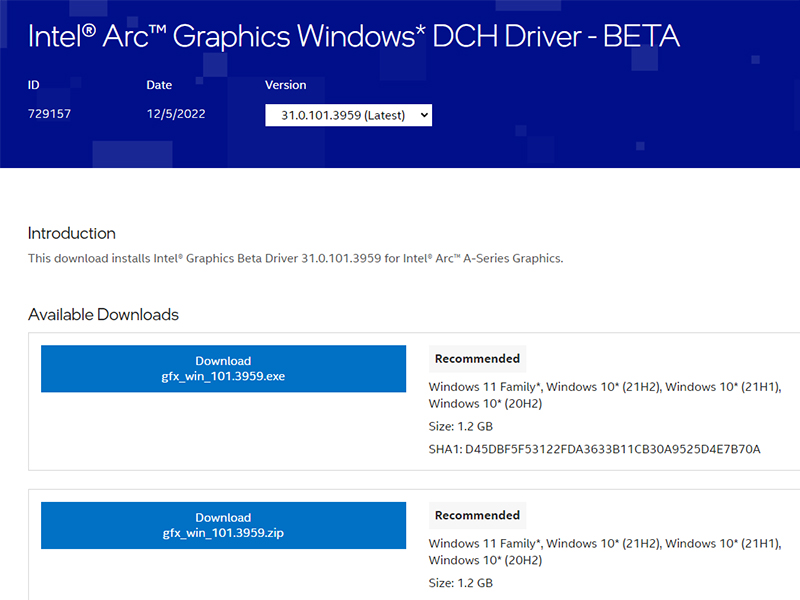Viewport: 800px width, 600px height.
Task: Download the gfx_win_101.3959.zip package
Action: (x=222, y=525)
